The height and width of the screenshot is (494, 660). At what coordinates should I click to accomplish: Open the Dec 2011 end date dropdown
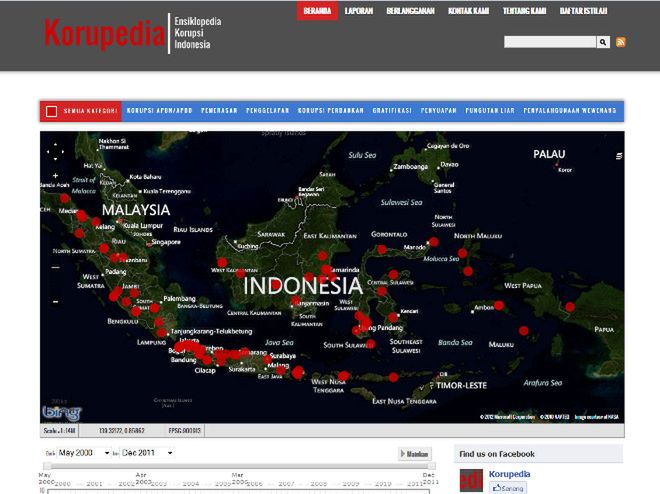147,453
